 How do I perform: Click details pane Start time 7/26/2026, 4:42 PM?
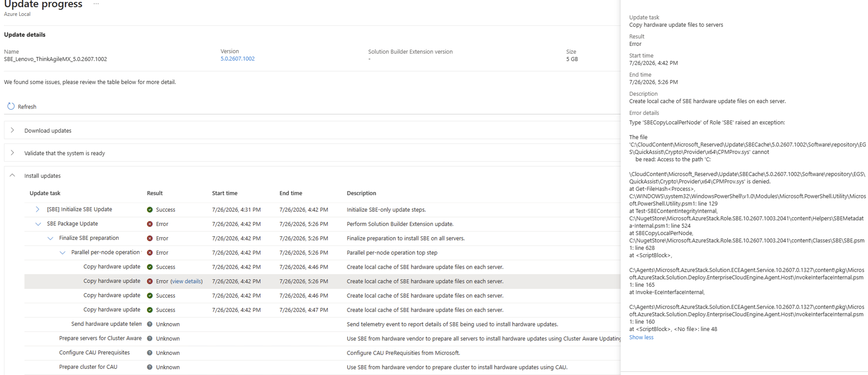tap(653, 63)
